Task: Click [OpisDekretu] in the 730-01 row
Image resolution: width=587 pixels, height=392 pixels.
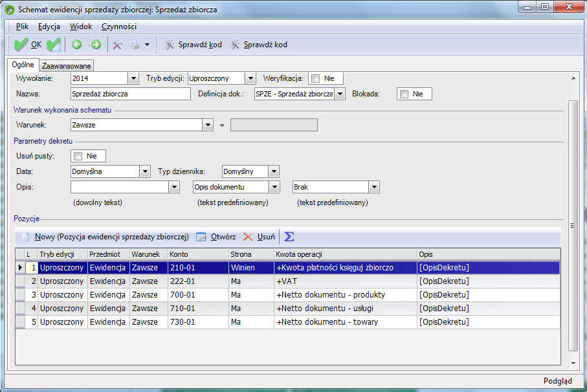Action: (x=489, y=322)
